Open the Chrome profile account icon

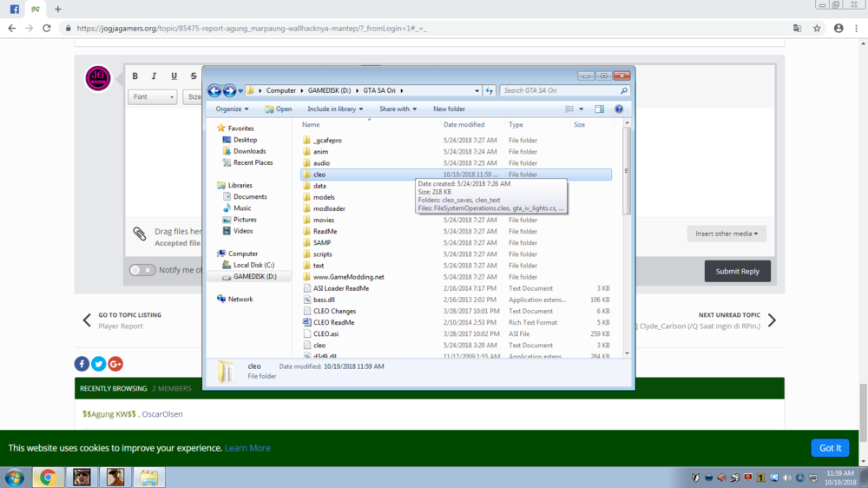click(838, 29)
